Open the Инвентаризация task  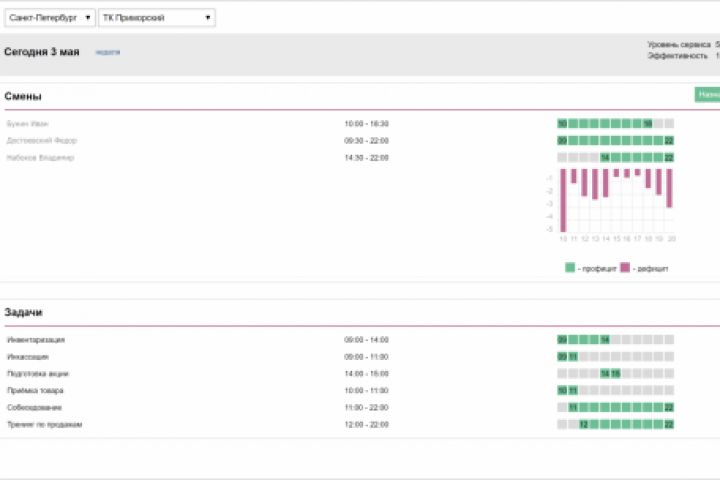pos(36,340)
